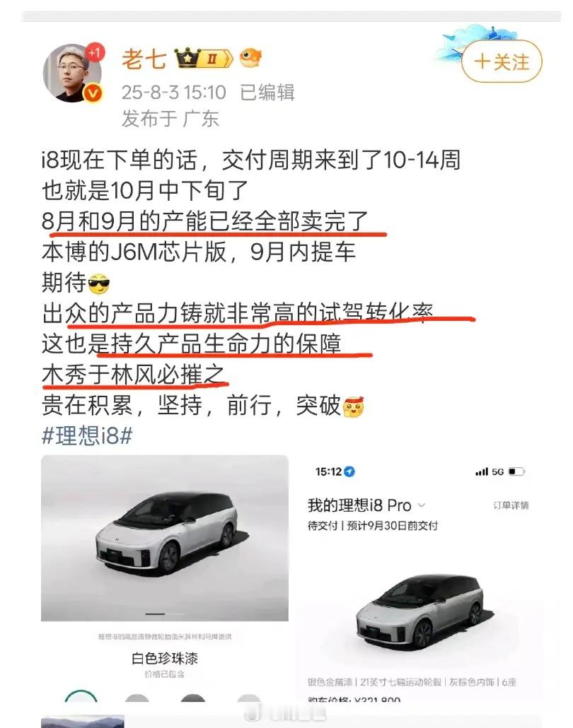This screenshot has height=728, width=573.
Task: Open 订单详情 order details
Action: click(511, 505)
